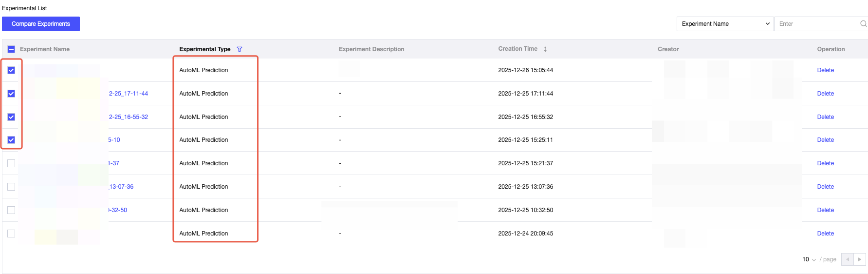Check the row created 2025-12-25 15:21:37
Image resolution: width=868 pixels, height=274 pixels.
tap(11, 163)
